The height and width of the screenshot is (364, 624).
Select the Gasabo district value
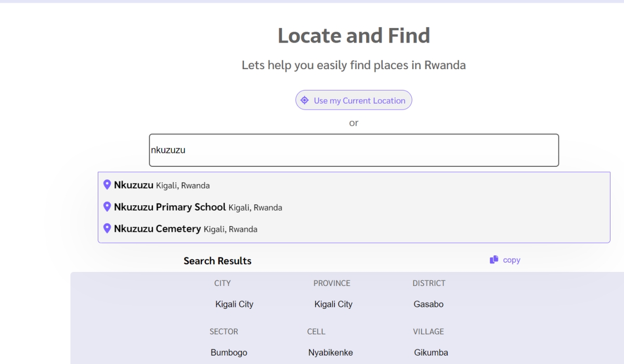point(428,304)
